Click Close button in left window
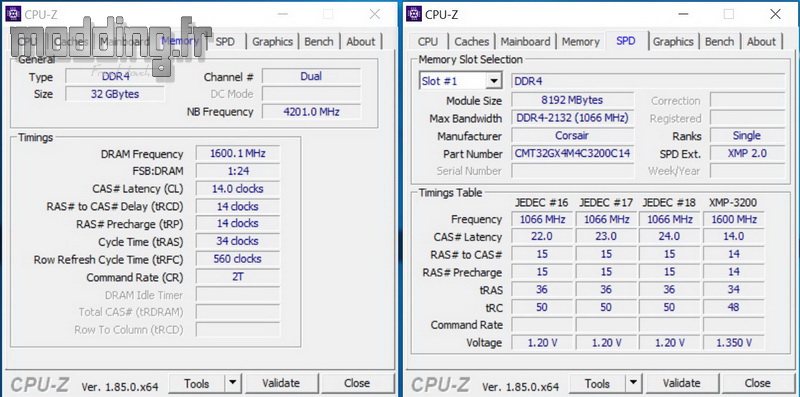This screenshot has width=800, height=397. (357, 383)
